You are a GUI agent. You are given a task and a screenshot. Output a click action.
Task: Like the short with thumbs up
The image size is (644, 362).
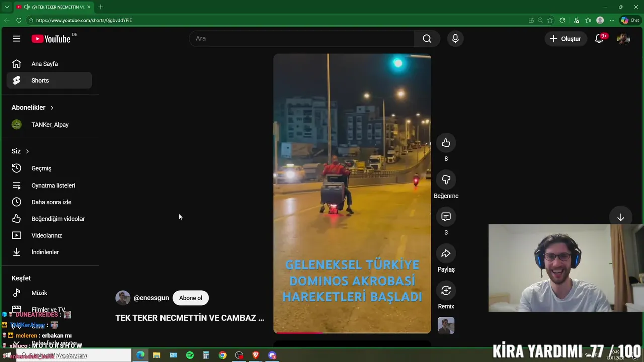click(446, 143)
